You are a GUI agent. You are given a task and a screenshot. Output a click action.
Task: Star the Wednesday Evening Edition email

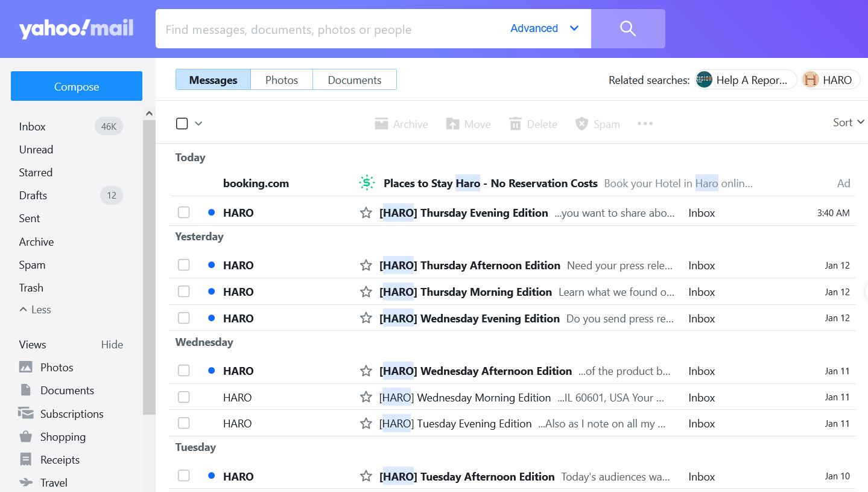coord(366,318)
